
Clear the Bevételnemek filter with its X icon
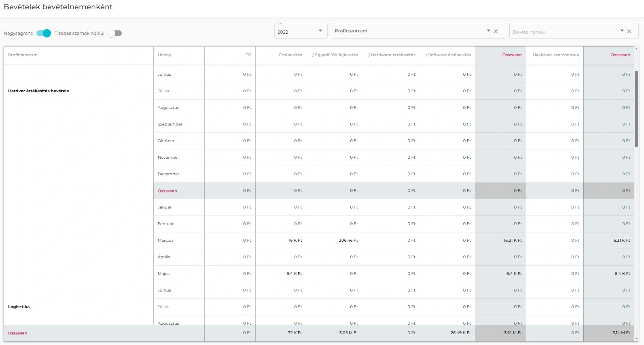coord(629,31)
